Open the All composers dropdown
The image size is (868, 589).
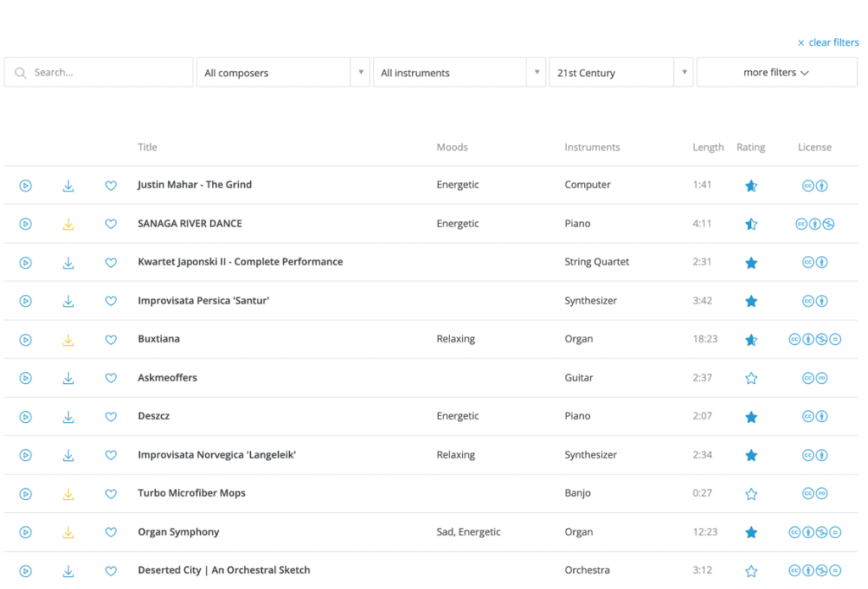(x=283, y=73)
